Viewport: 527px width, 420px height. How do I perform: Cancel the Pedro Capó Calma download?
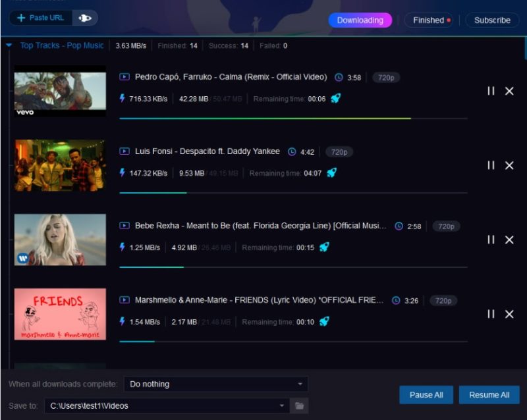pyautogui.click(x=509, y=91)
